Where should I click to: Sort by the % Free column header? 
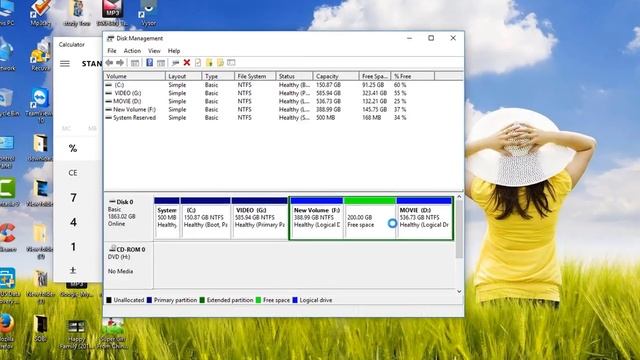point(413,76)
